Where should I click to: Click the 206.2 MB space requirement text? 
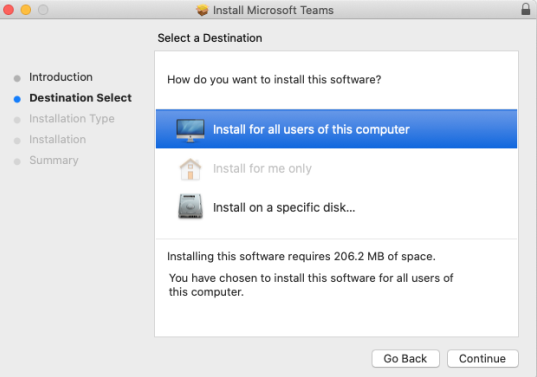301,256
